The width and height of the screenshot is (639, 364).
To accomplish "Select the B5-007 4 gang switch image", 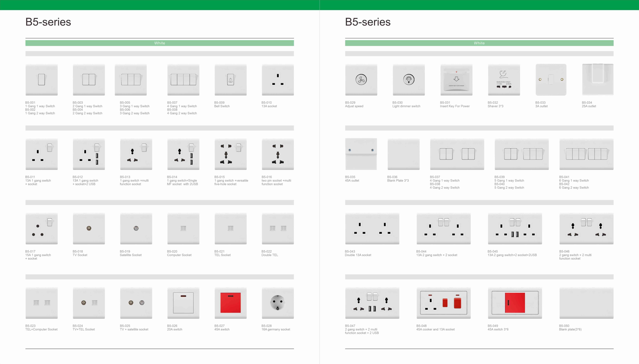I will [x=183, y=80].
